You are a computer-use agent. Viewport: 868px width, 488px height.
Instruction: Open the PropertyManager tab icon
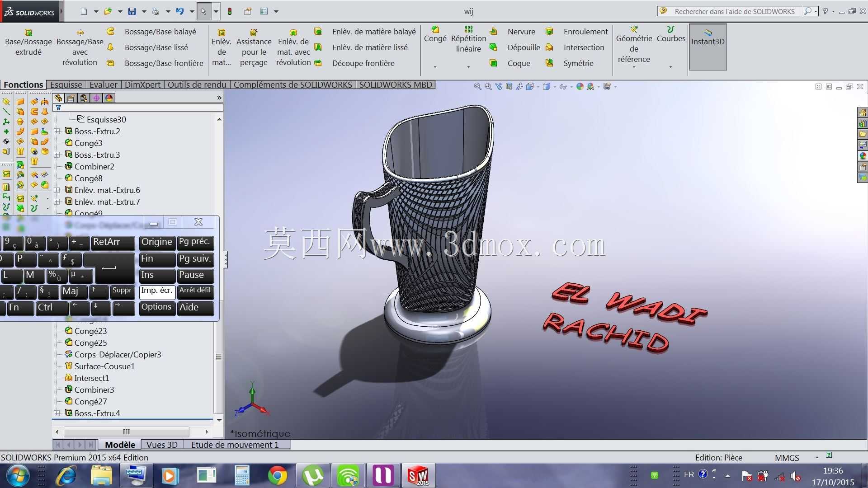pos(71,98)
